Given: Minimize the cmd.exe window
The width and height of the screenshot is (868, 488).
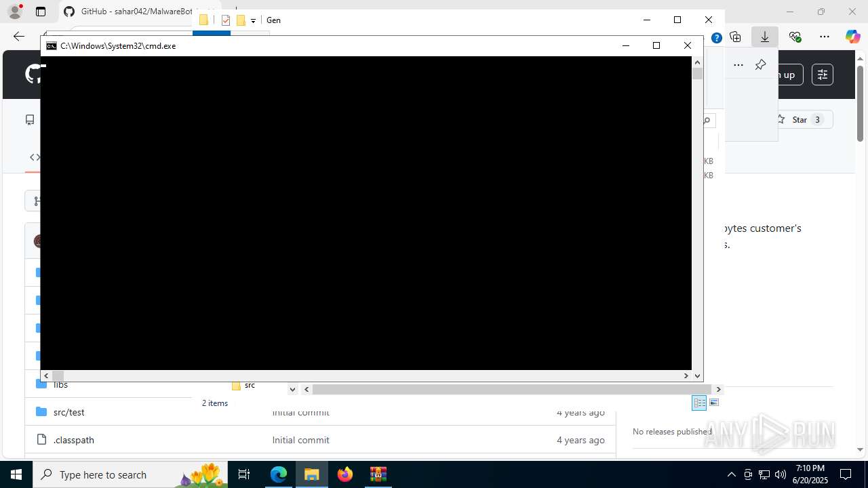Looking at the screenshot, I should [625, 45].
